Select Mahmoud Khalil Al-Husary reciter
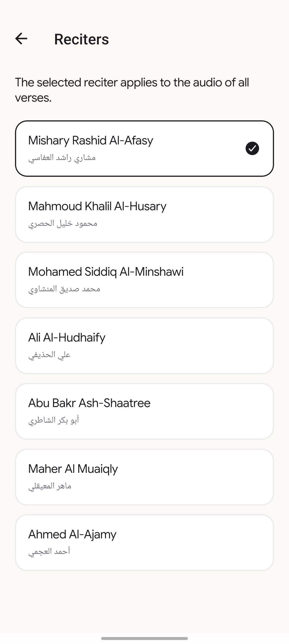Viewport: 289px width, 644px height. click(x=144, y=214)
